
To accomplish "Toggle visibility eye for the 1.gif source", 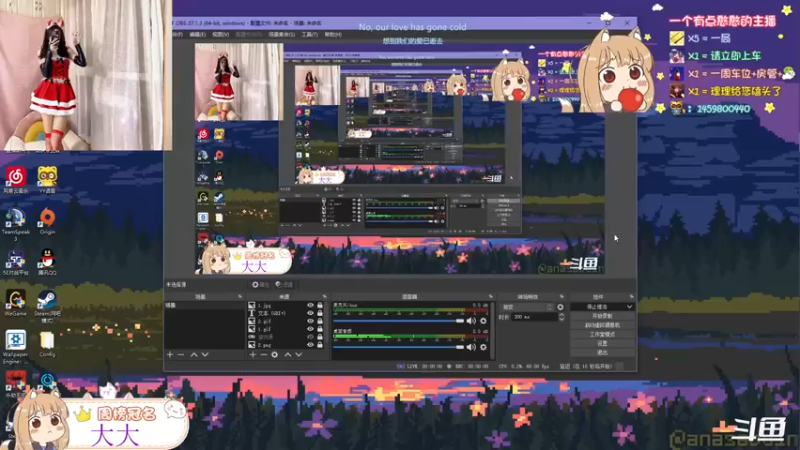I will click(x=310, y=329).
